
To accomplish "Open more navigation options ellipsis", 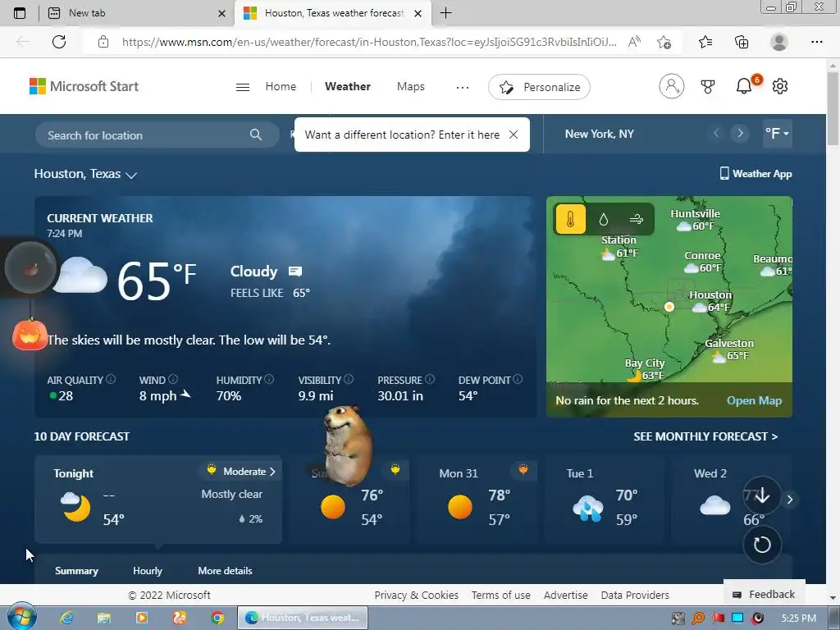I will click(463, 87).
